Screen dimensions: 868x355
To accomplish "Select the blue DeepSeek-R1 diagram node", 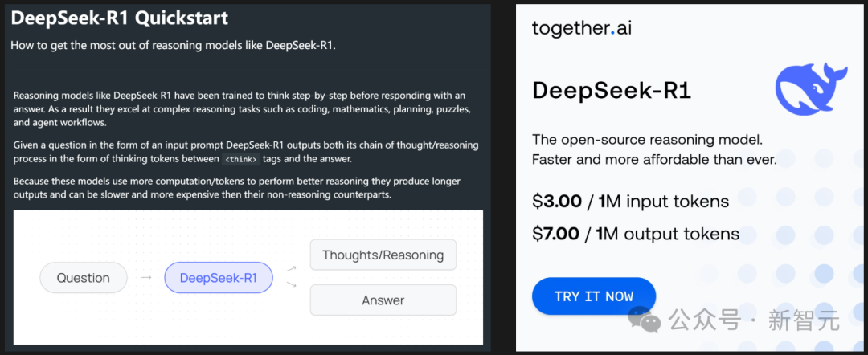I will (219, 278).
